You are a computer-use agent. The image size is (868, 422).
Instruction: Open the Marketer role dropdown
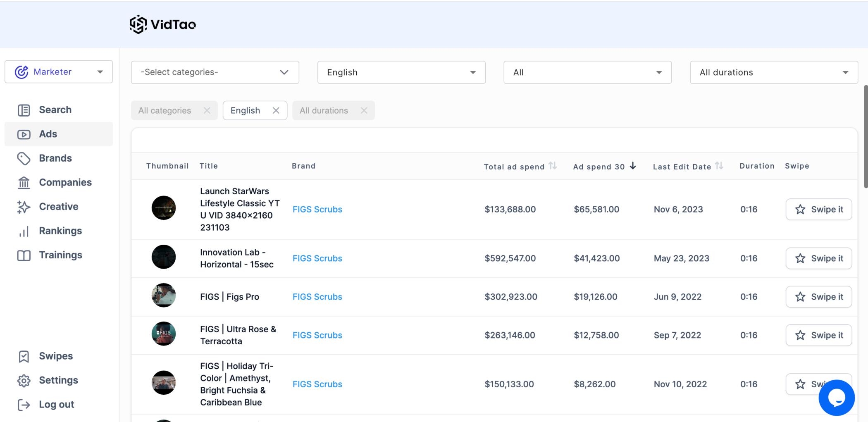point(59,72)
